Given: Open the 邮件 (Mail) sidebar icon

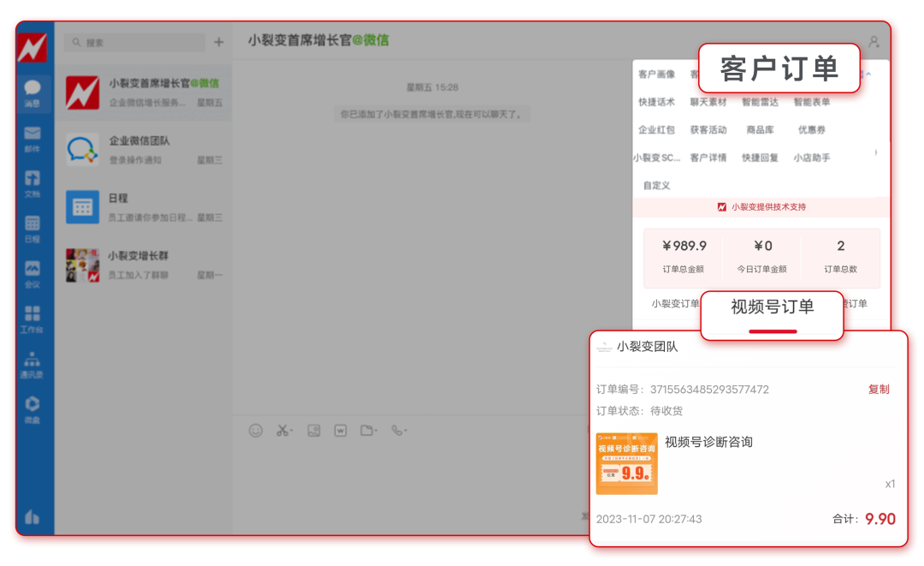Looking at the screenshot, I should point(33,135).
